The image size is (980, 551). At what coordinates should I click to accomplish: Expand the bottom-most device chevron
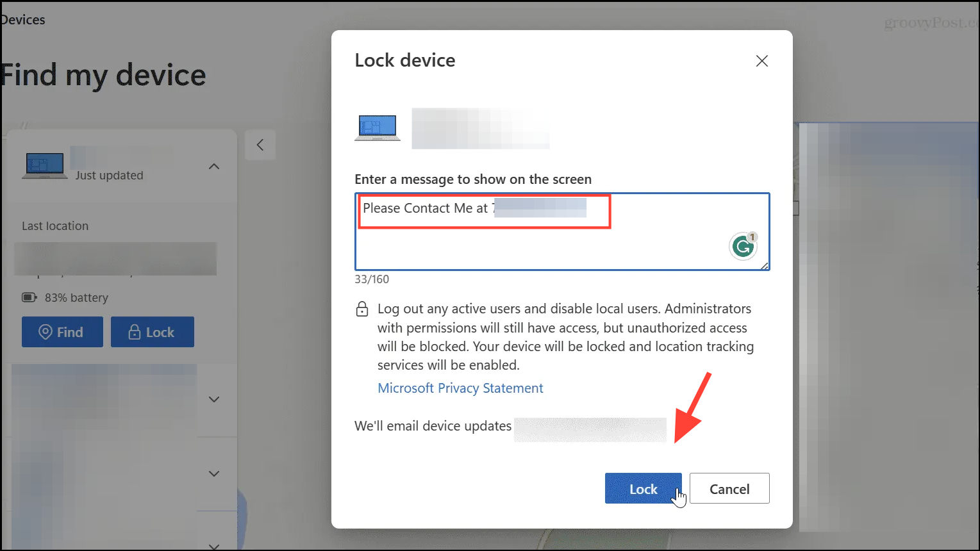pyautogui.click(x=214, y=546)
